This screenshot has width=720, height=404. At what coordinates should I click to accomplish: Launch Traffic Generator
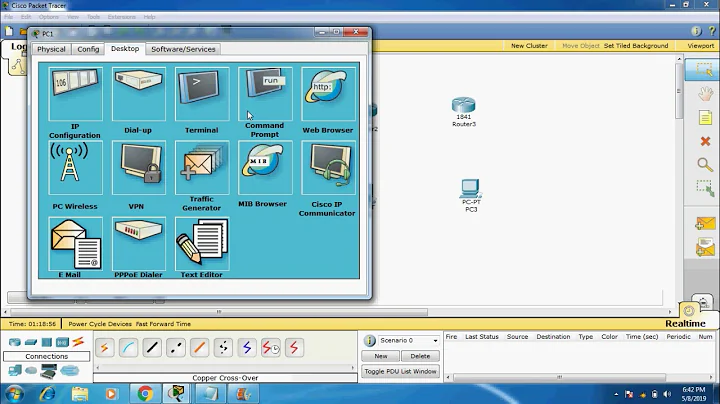[x=202, y=168]
